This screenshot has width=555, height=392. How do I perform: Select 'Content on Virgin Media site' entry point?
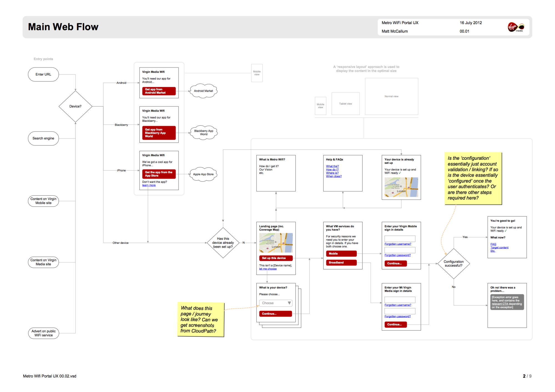[x=43, y=262]
